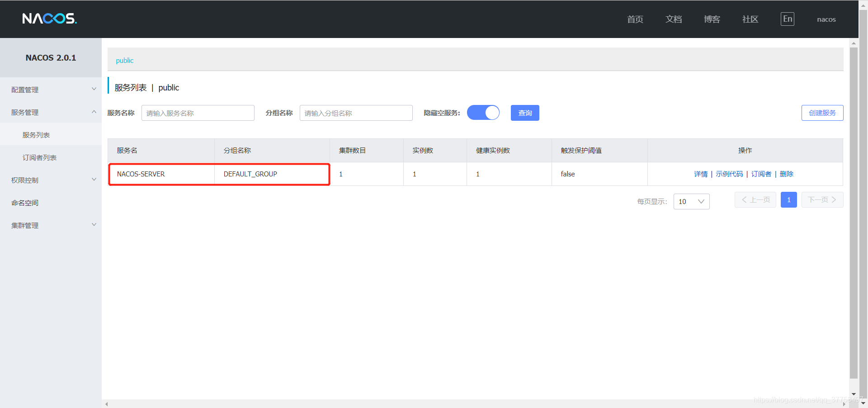Open 文档 in the top navigation
Image resolution: width=868 pixels, height=408 pixels.
pos(674,19)
